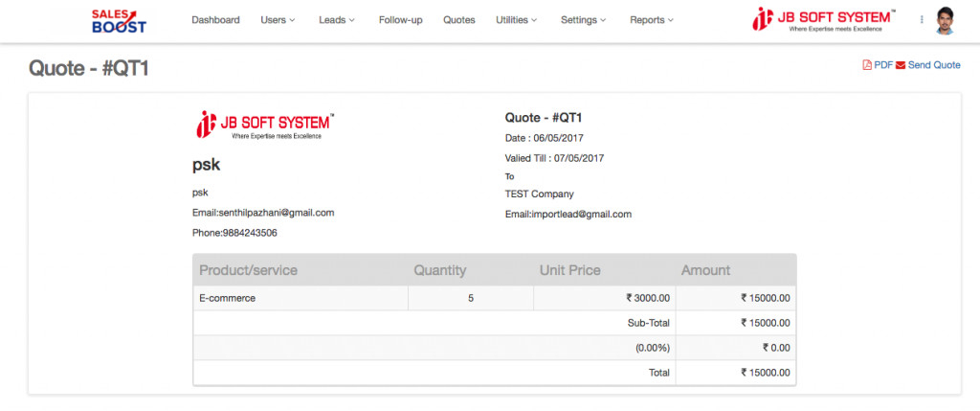
Task: Open the Utilities dropdown menu
Action: [517, 20]
